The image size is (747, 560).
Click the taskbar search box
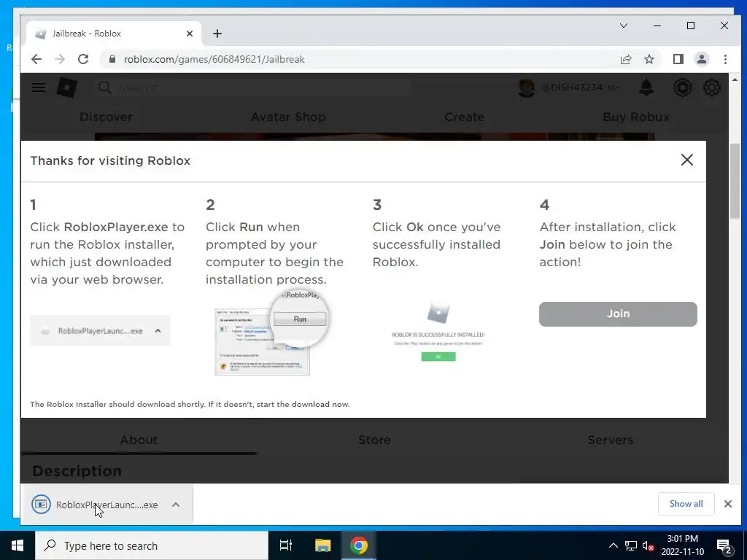[152, 545]
